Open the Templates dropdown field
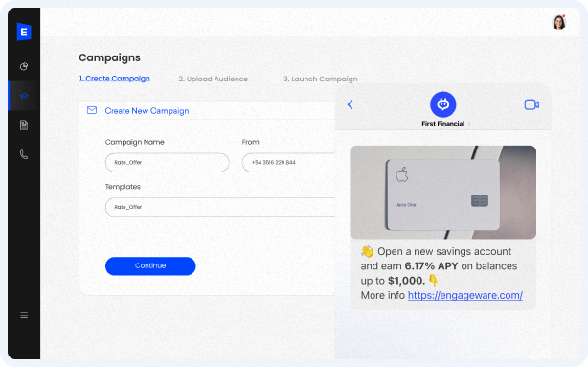The height and width of the screenshot is (367, 588). pos(220,207)
